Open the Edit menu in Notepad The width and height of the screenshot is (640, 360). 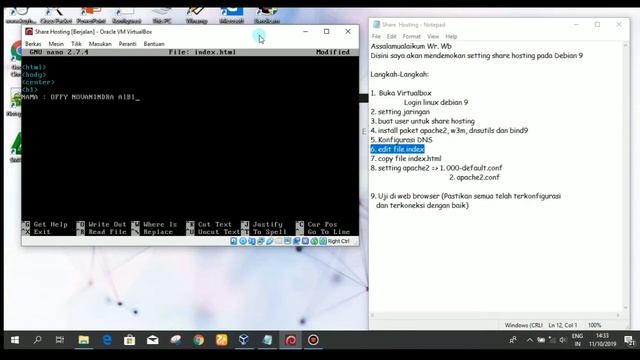[x=391, y=36]
